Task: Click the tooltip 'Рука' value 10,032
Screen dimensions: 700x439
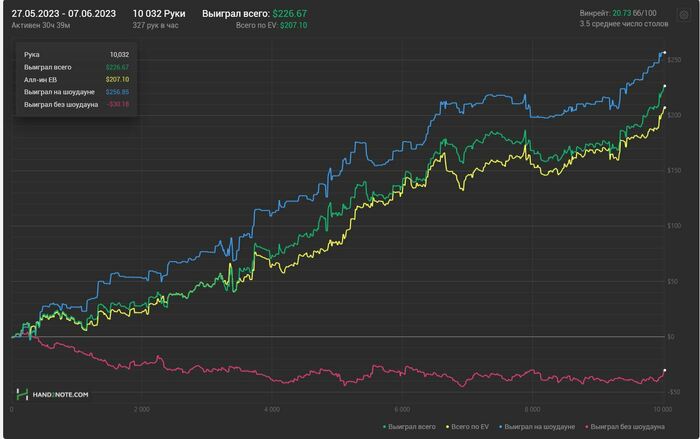Action: pos(119,54)
